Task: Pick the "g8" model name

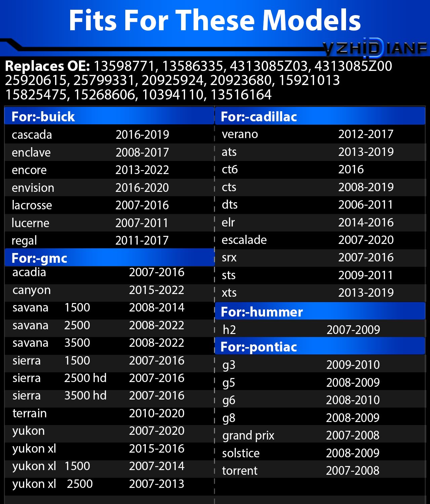Action: coord(229,418)
